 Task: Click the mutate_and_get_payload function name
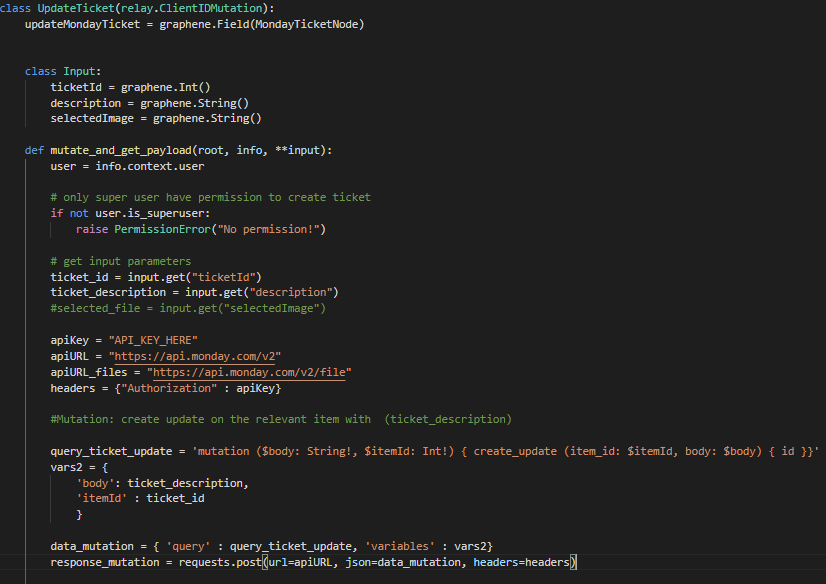pyautogui.click(x=121, y=150)
